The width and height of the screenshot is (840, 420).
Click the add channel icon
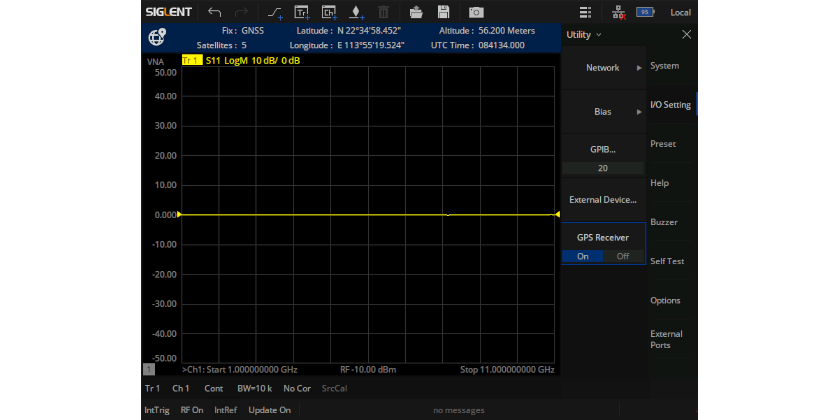click(329, 12)
